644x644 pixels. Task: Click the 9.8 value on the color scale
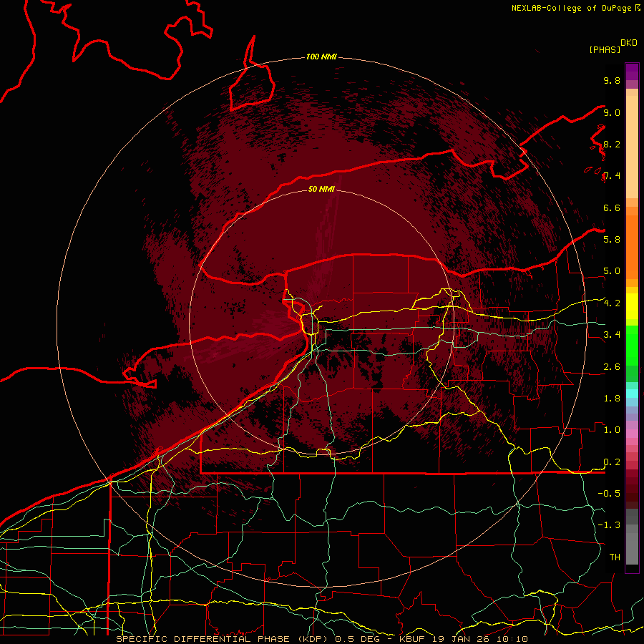click(612, 80)
